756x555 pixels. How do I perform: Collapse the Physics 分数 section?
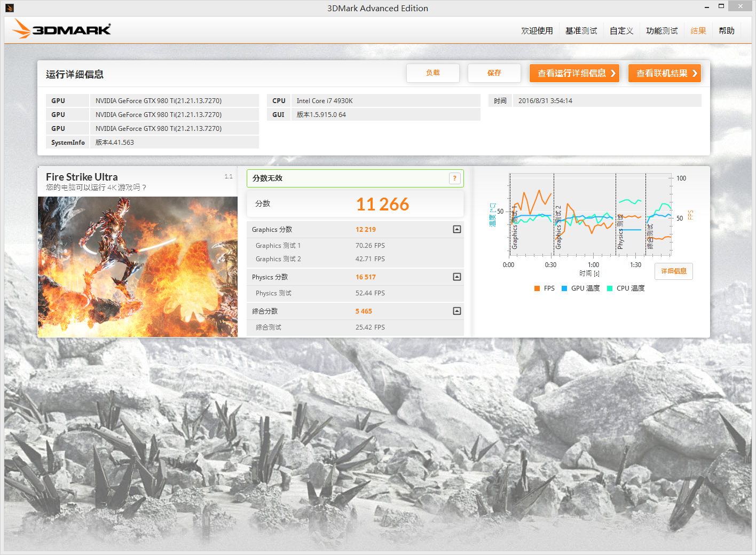[x=457, y=277]
